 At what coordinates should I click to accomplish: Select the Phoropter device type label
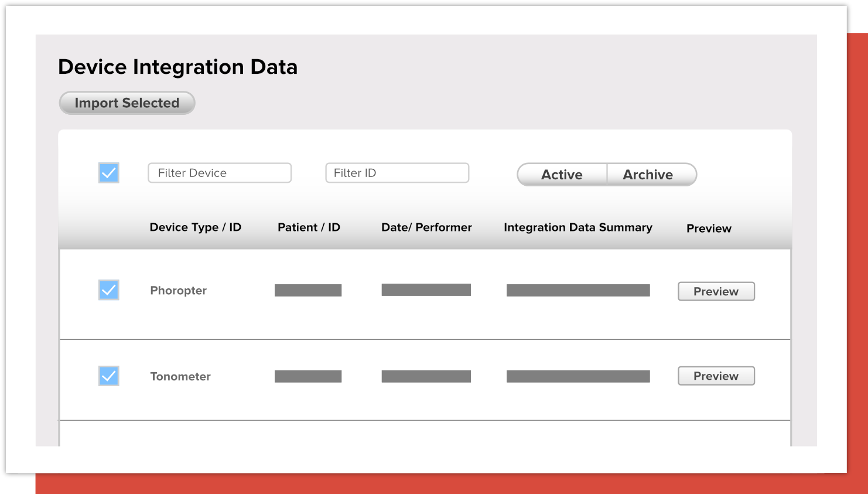coord(178,290)
